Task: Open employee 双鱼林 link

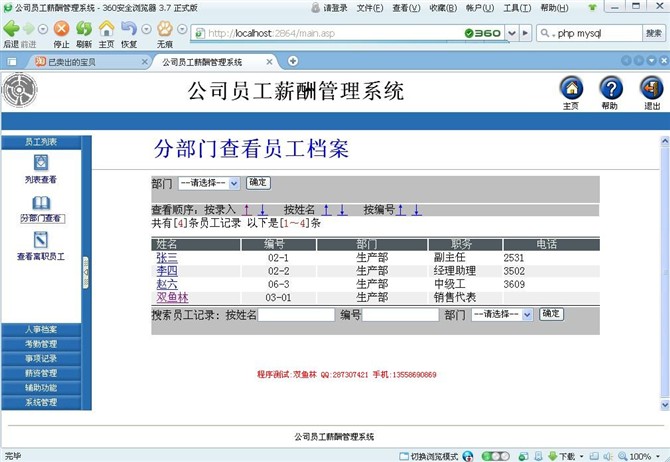Action: [x=172, y=297]
